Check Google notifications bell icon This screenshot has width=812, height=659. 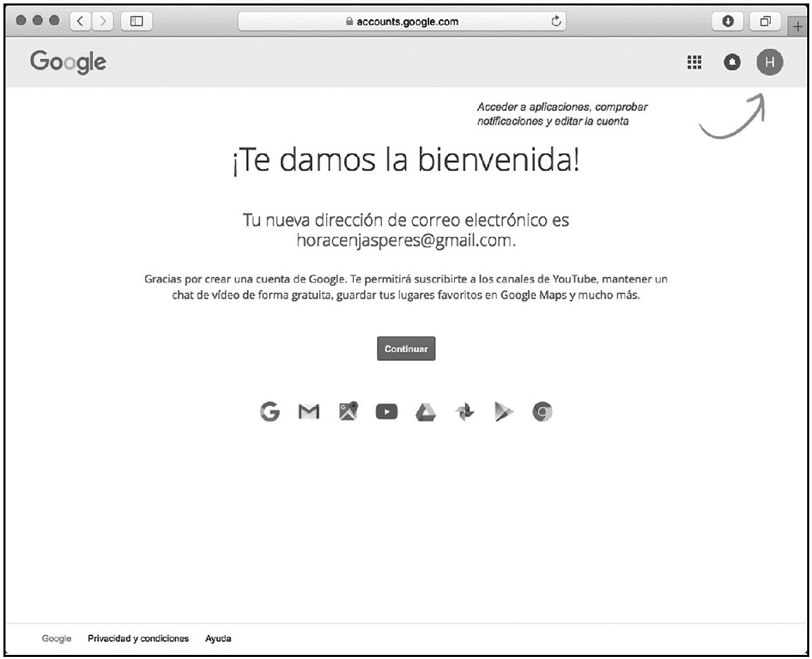click(x=732, y=63)
